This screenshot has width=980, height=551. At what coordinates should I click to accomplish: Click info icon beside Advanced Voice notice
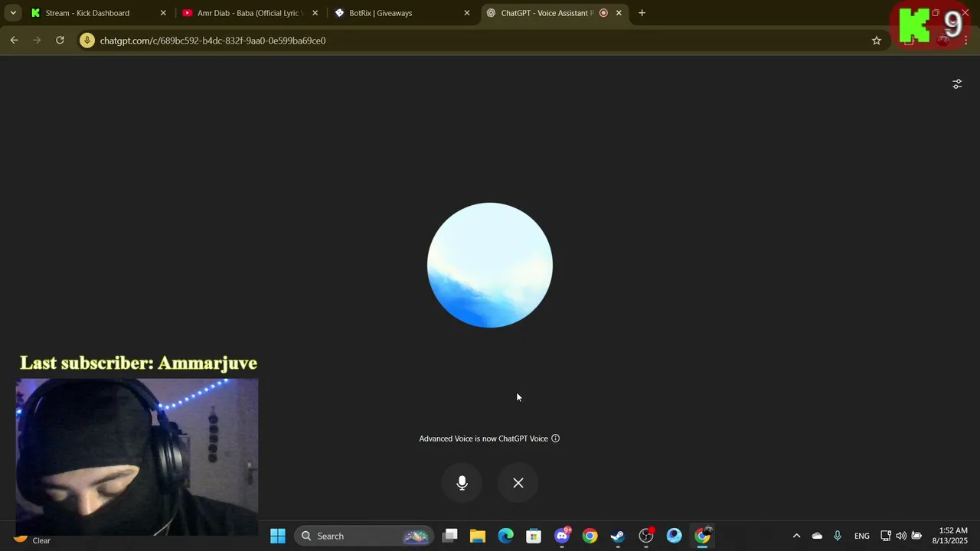(x=556, y=439)
